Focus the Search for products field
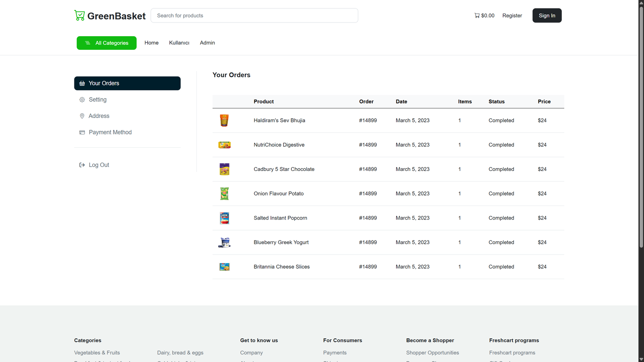The width and height of the screenshot is (644, 362). click(x=254, y=16)
